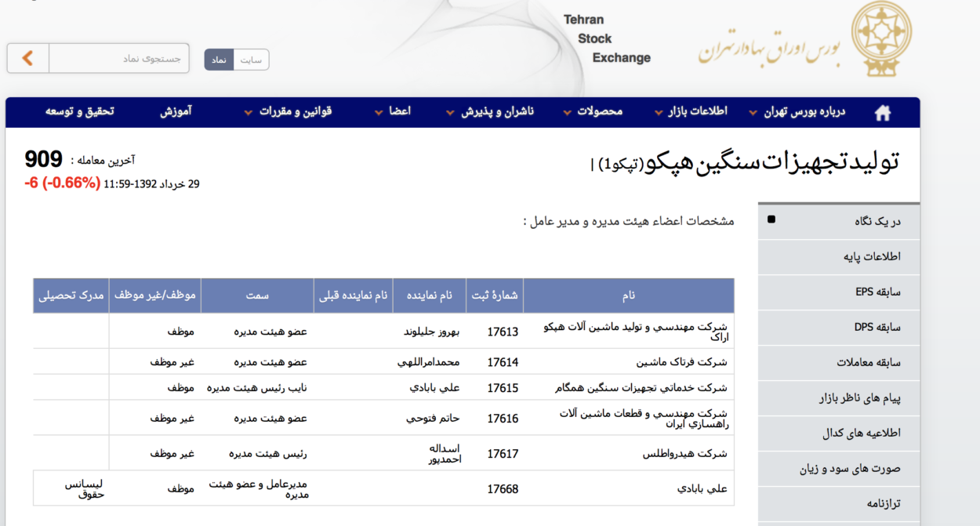The width and height of the screenshot is (980, 526).
Task: Select درباره بورس تهران menu item
Action: 805,112
